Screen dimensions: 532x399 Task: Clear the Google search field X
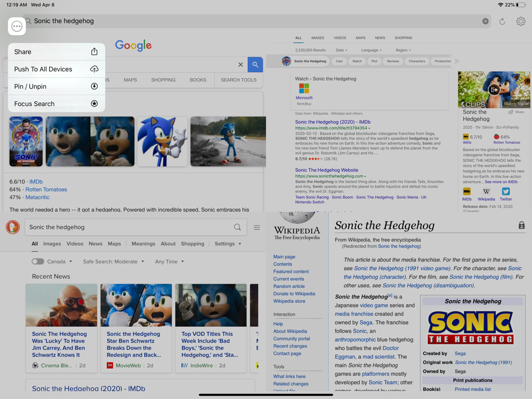coord(240,64)
